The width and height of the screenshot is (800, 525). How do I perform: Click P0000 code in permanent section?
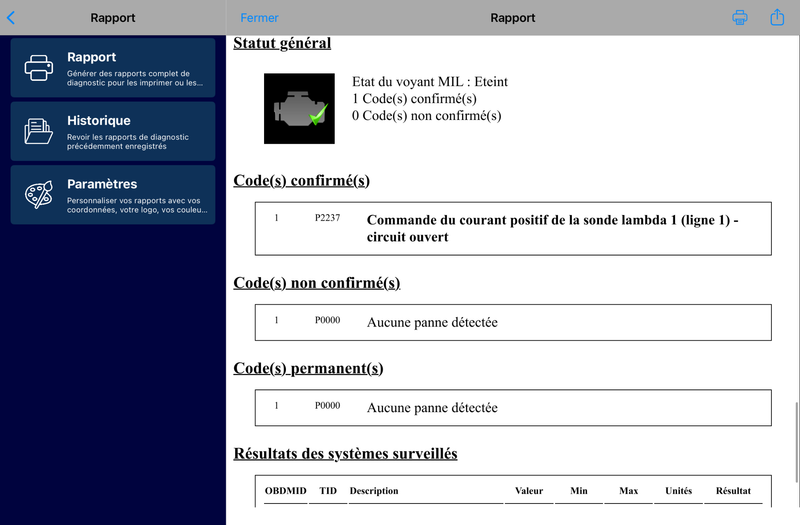click(x=327, y=406)
